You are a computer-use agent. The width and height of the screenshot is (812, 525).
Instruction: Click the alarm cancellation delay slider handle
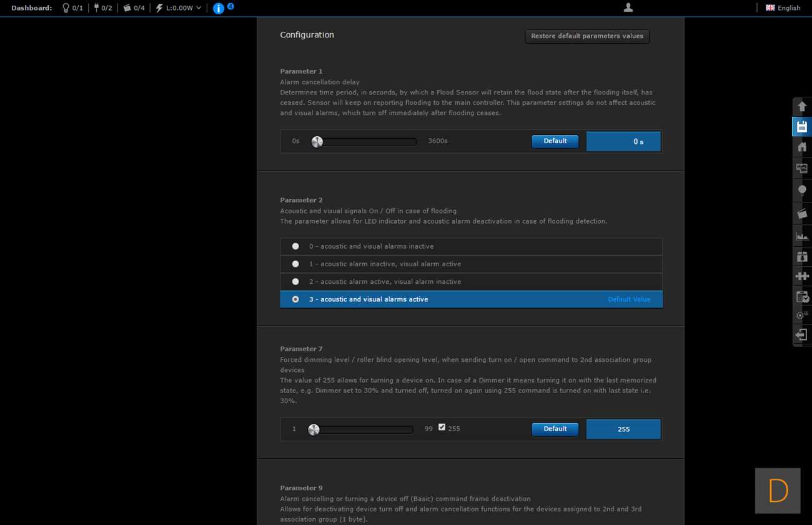tap(317, 142)
